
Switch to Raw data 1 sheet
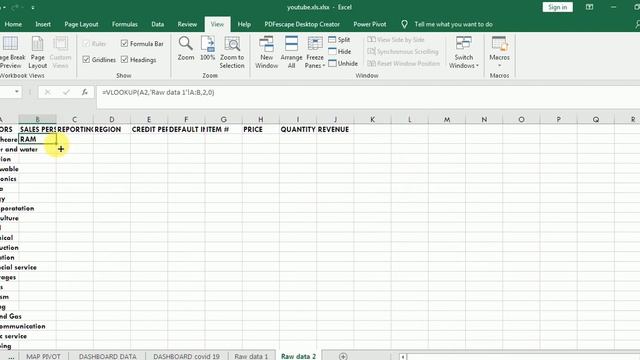coord(251,356)
